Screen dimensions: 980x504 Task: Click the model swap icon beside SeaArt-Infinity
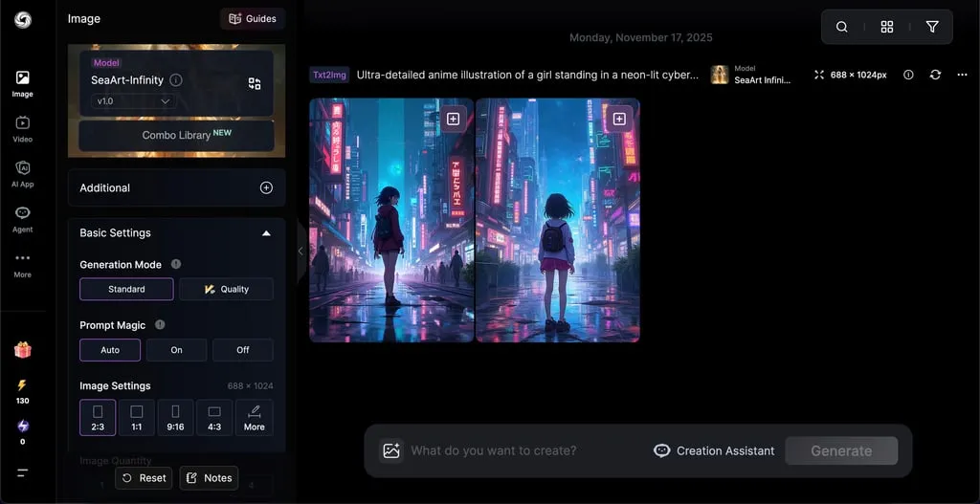pos(255,84)
